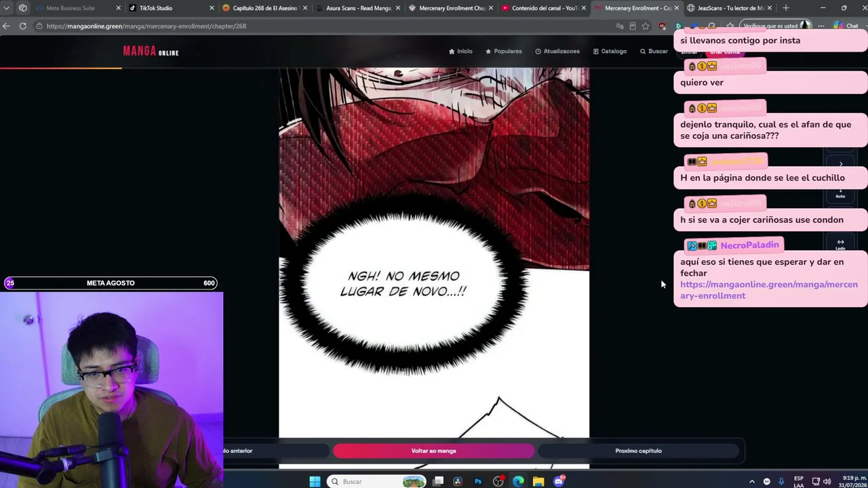This screenshot has height=488, width=868.
Task: Open a new browser tab
Action: [x=786, y=8]
